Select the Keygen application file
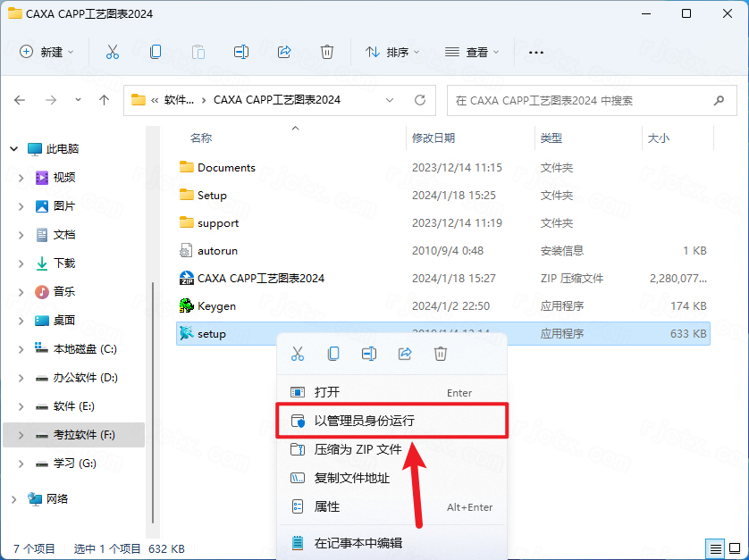This screenshot has width=749, height=560. coord(216,305)
